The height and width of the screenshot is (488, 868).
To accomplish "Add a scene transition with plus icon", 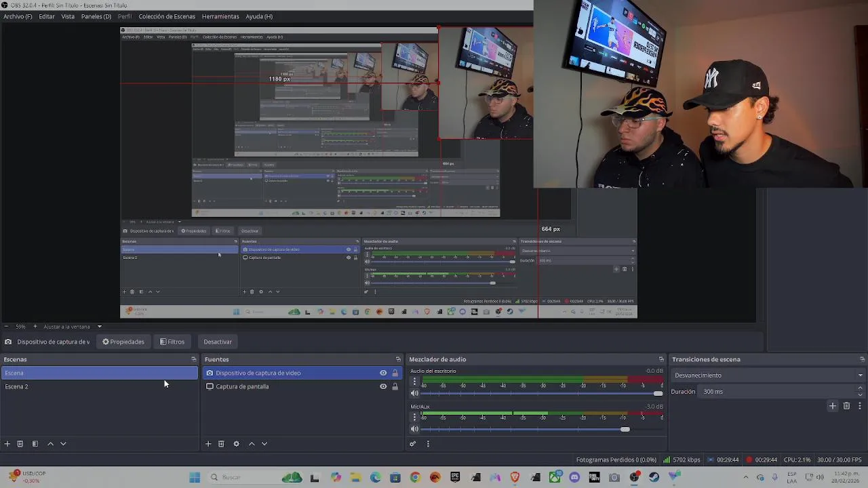I will pos(833,406).
